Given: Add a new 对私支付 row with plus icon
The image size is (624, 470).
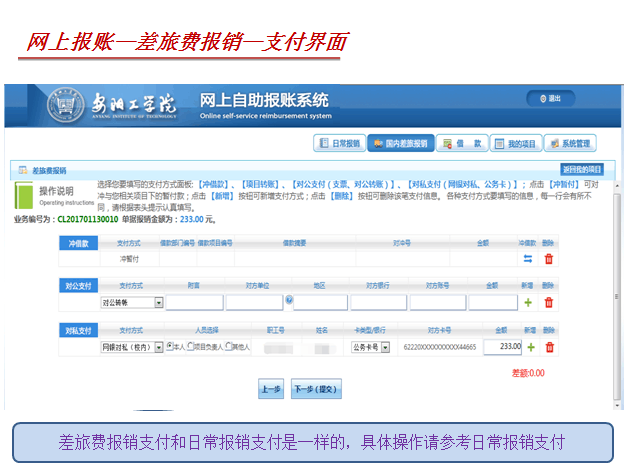Looking at the screenshot, I should [531, 347].
